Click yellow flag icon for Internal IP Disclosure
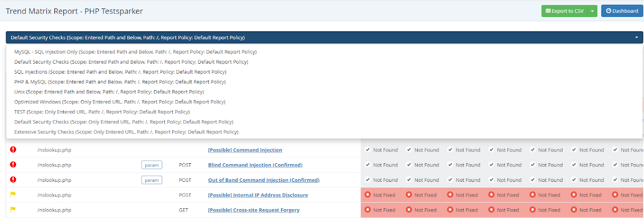 (13, 195)
